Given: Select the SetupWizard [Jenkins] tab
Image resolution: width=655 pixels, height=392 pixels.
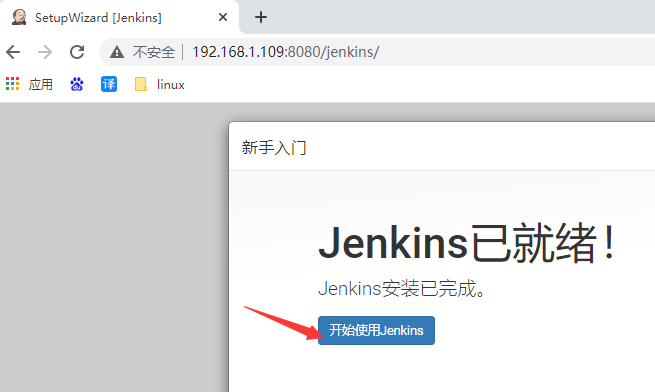Looking at the screenshot, I should (119, 17).
